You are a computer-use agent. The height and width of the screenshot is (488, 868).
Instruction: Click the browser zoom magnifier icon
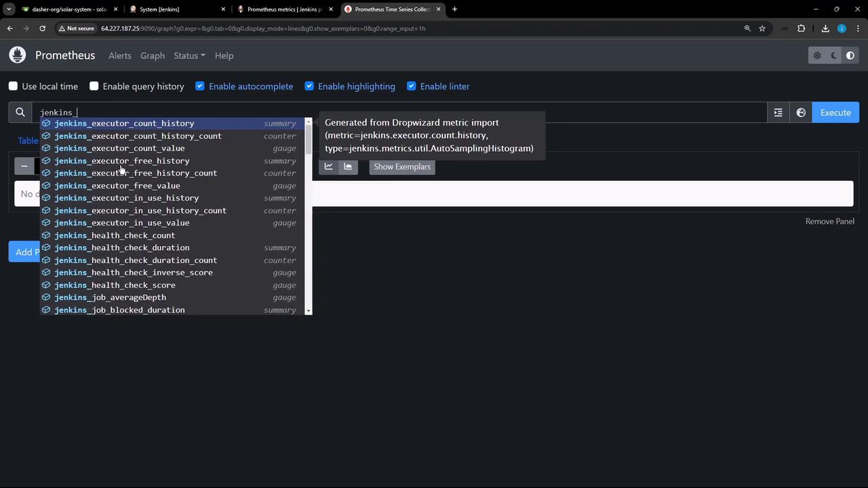[x=747, y=28]
